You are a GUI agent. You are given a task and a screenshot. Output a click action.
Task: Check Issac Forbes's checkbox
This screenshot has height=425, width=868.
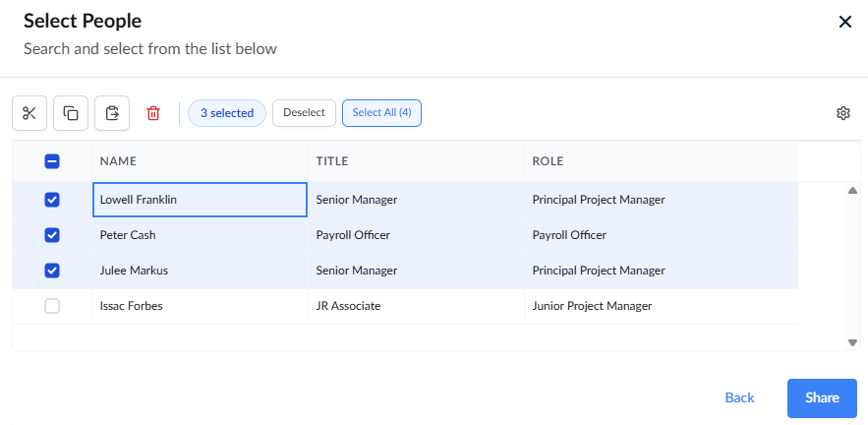(52, 306)
